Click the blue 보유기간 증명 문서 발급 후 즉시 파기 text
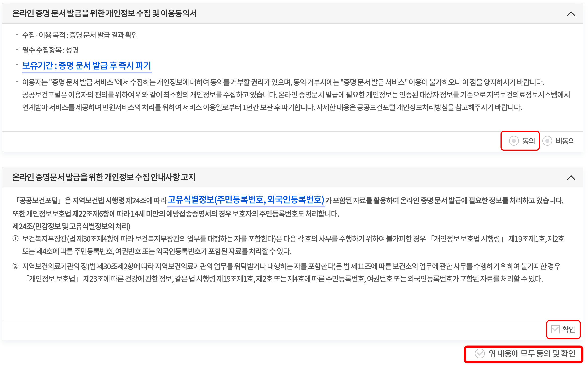The height and width of the screenshot is (366, 588). click(x=87, y=66)
